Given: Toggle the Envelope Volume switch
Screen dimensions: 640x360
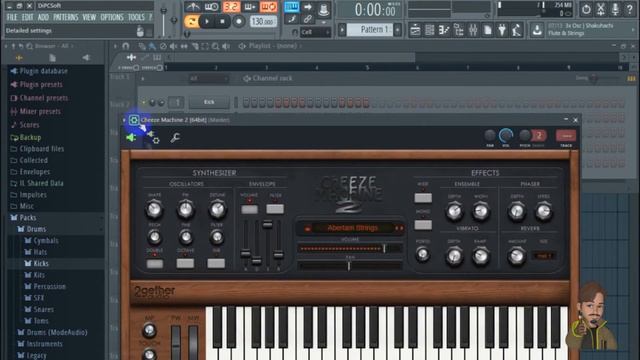Looking at the screenshot, I should 249,209.
